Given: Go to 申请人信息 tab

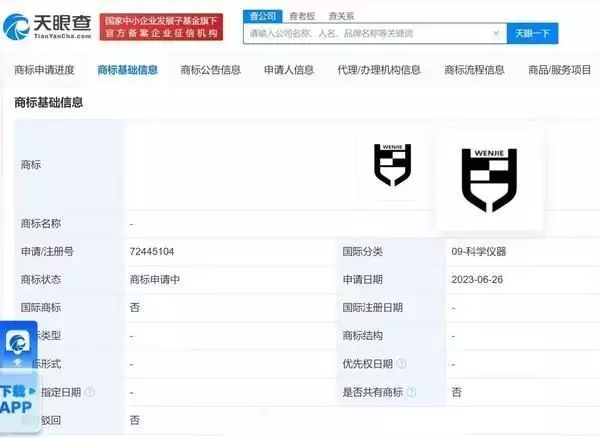Looking at the screenshot, I should (288, 70).
